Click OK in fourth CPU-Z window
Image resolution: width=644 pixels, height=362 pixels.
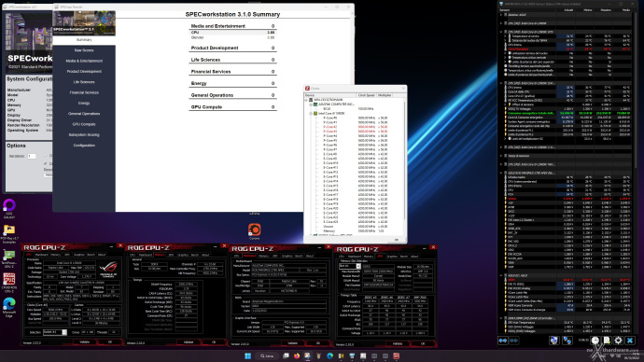click(x=423, y=343)
